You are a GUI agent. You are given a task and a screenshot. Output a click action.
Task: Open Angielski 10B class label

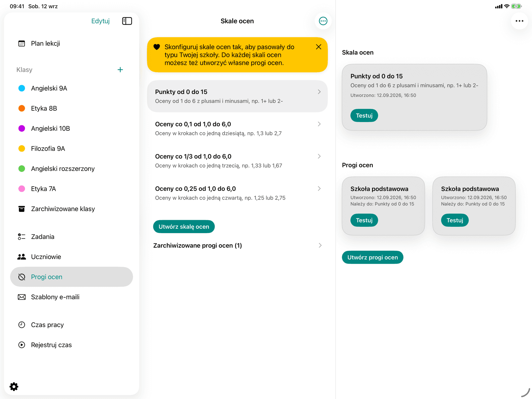(x=50, y=128)
